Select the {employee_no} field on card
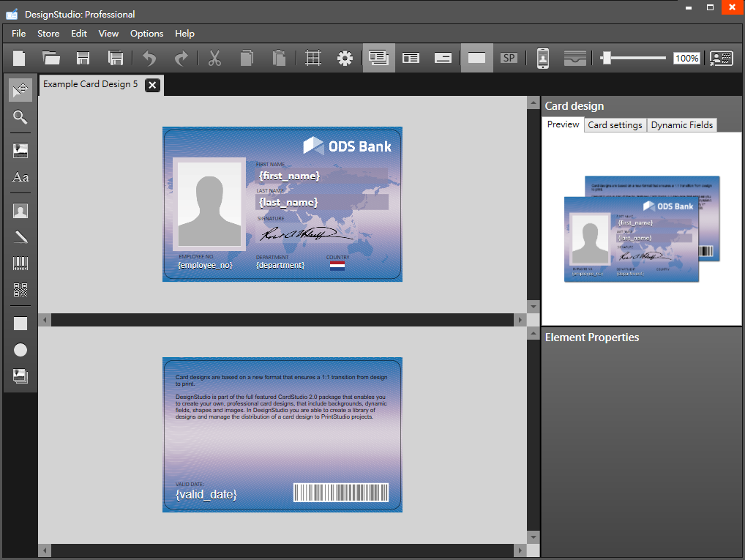The height and width of the screenshot is (560, 745). click(205, 265)
